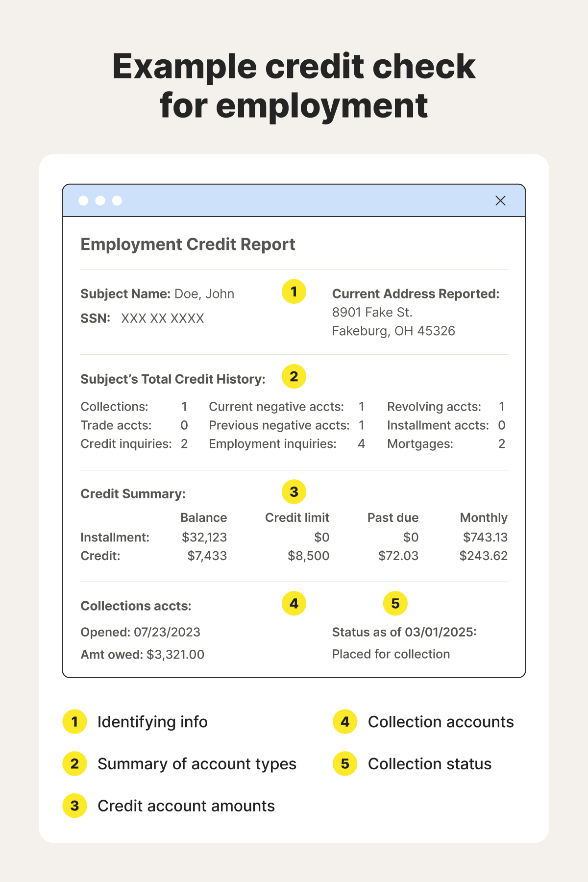Select the Current Address Reported label

coord(416,294)
